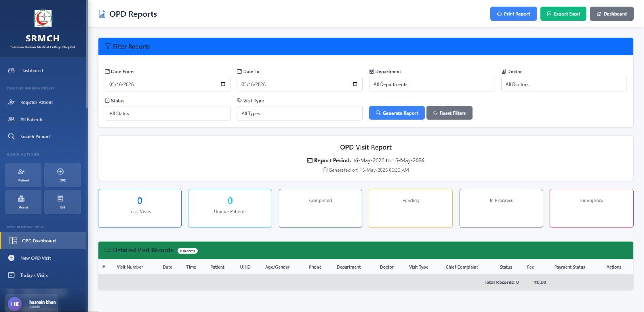Click the Export Excel button
Image resolution: width=644 pixels, height=312 pixels.
(x=563, y=14)
